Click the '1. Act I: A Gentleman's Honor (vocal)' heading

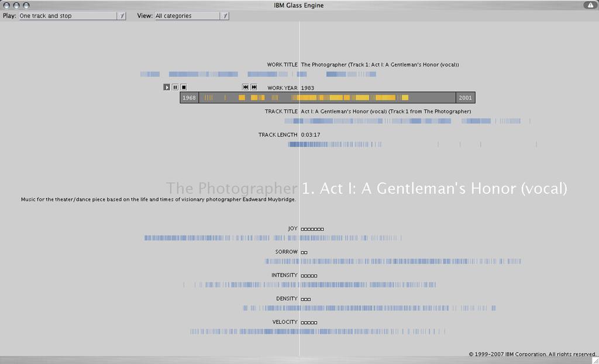[x=435, y=189]
